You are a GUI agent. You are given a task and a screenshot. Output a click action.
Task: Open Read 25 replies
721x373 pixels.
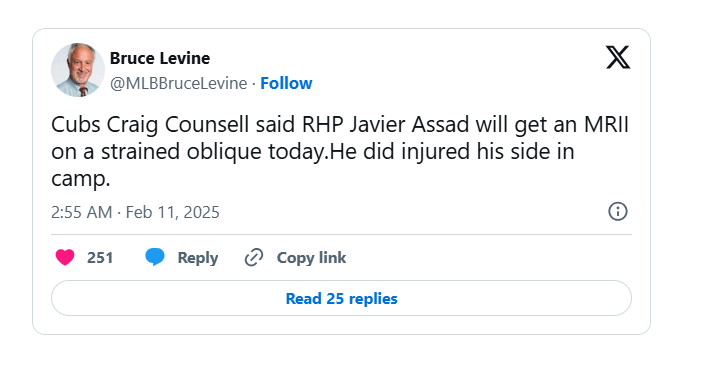point(341,298)
